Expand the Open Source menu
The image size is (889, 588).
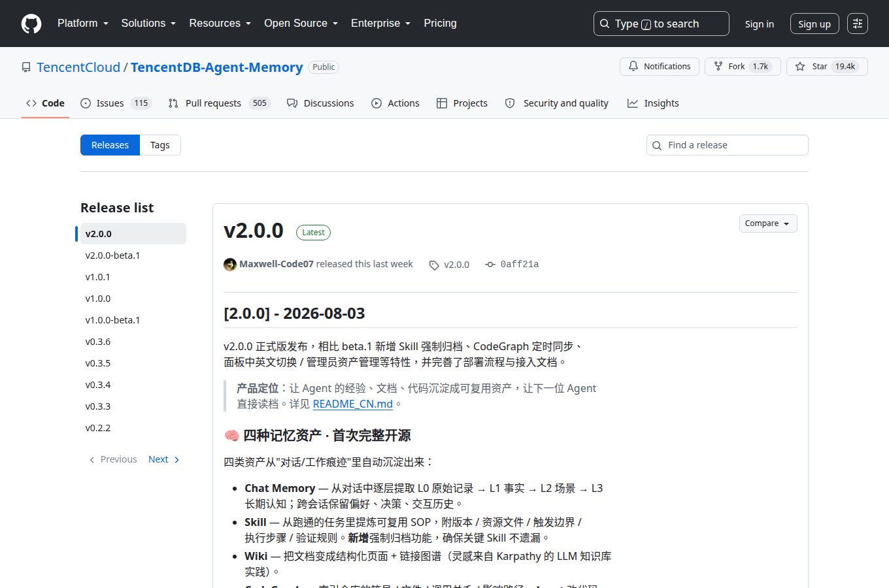coord(301,24)
